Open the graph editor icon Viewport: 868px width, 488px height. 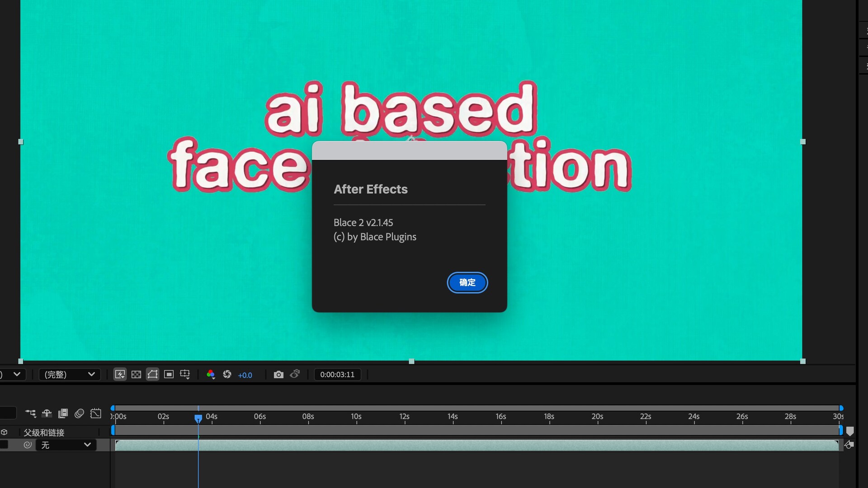[x=96, y=413]
